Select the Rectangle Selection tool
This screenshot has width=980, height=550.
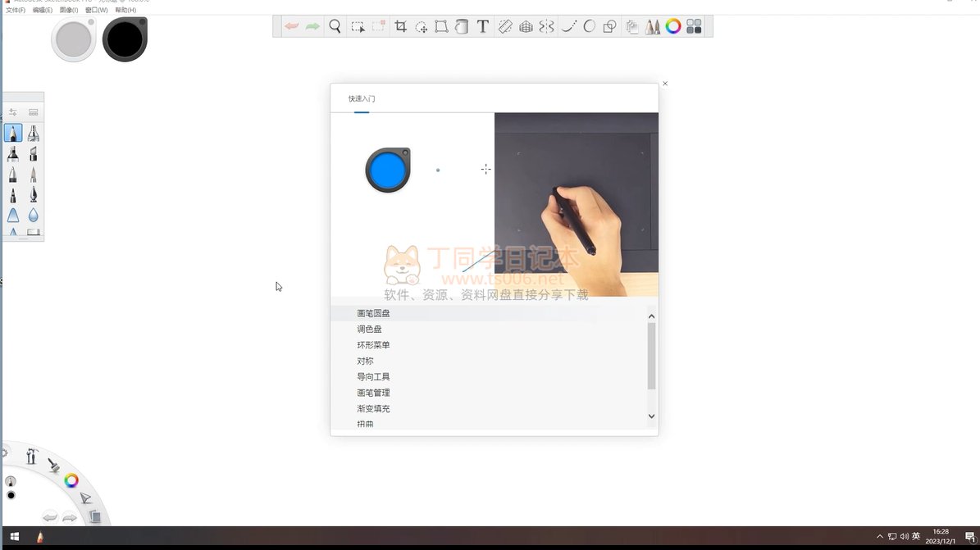[358, 26]
